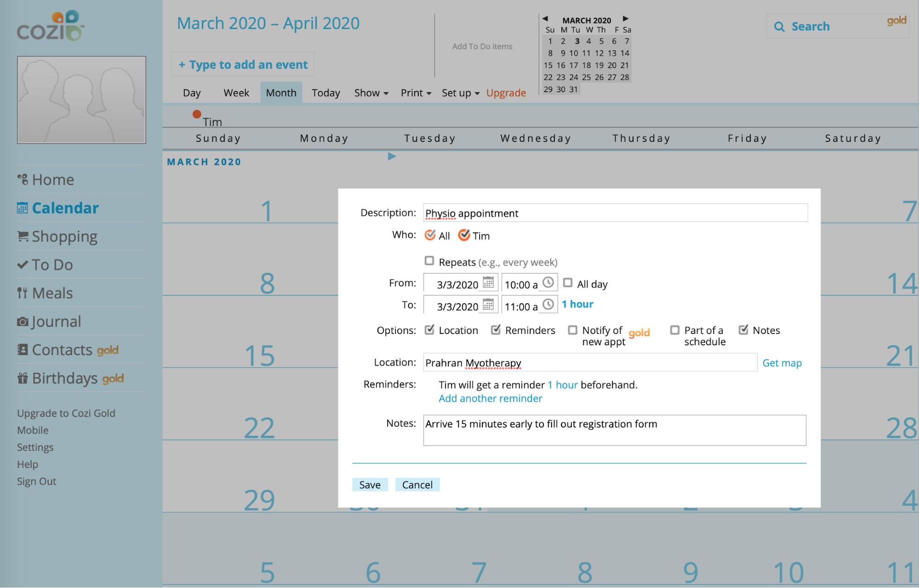Switch to the Week view tab

236,93
